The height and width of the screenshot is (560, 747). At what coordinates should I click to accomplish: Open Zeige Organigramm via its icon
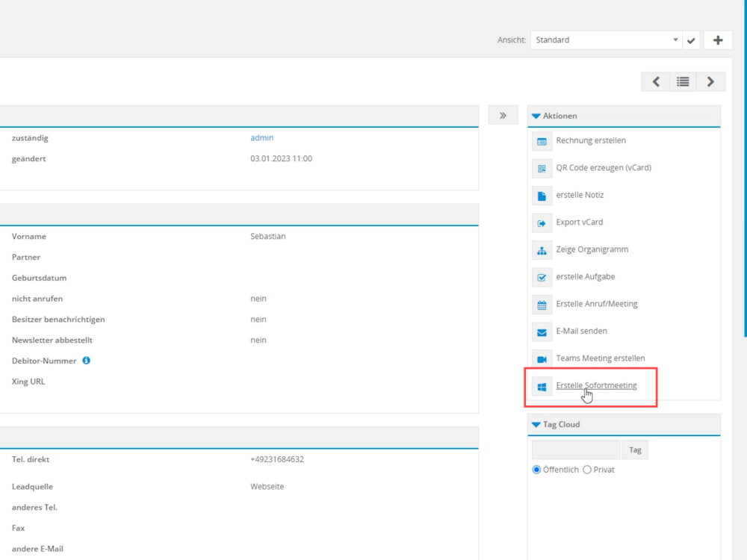(542, 250)
